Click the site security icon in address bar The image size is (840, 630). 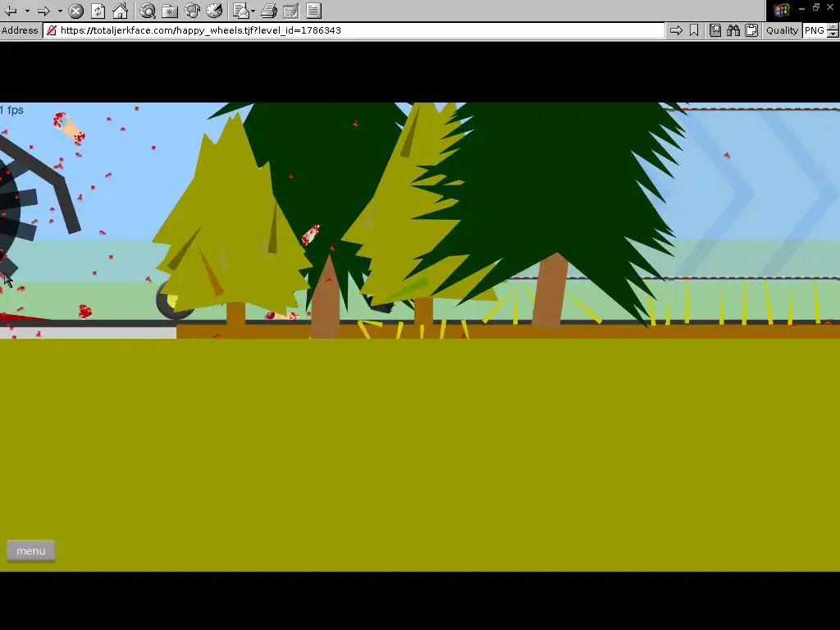point(52,30)
